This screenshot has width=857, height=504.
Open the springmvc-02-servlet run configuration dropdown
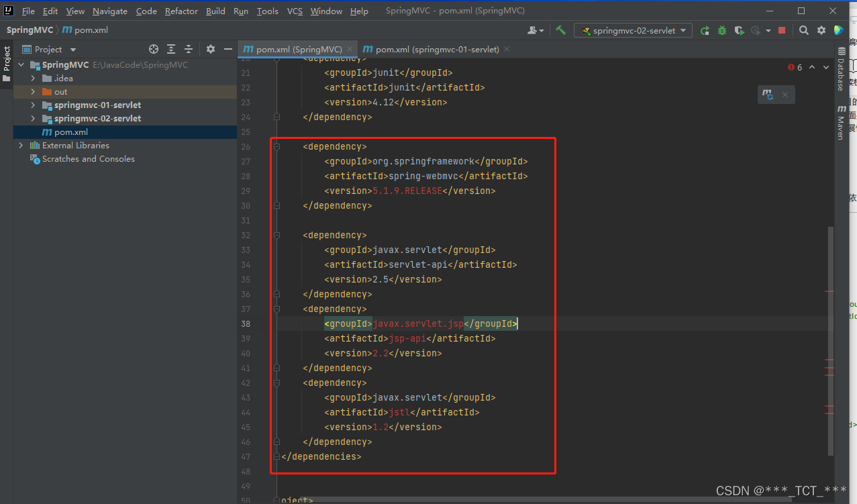point(633,30)
